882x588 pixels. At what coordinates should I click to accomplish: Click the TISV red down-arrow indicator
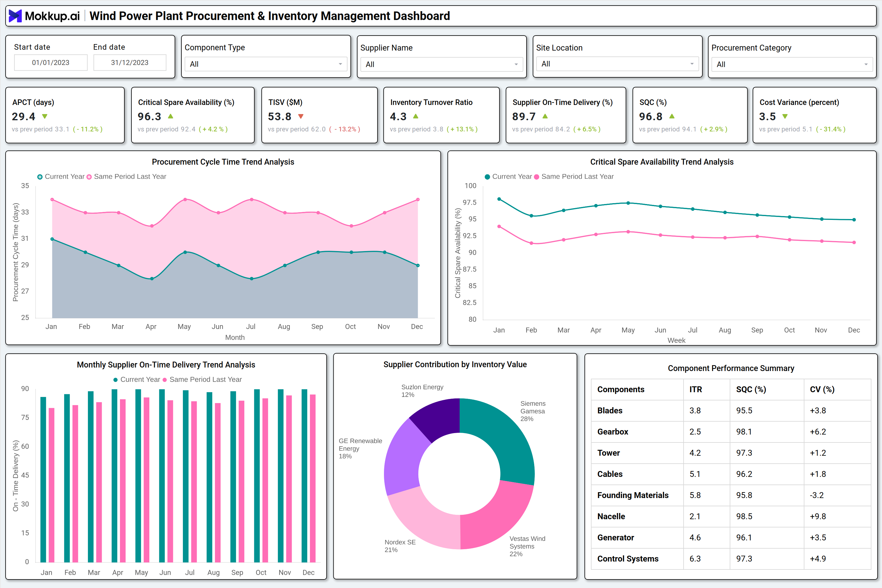pos(301,117)
